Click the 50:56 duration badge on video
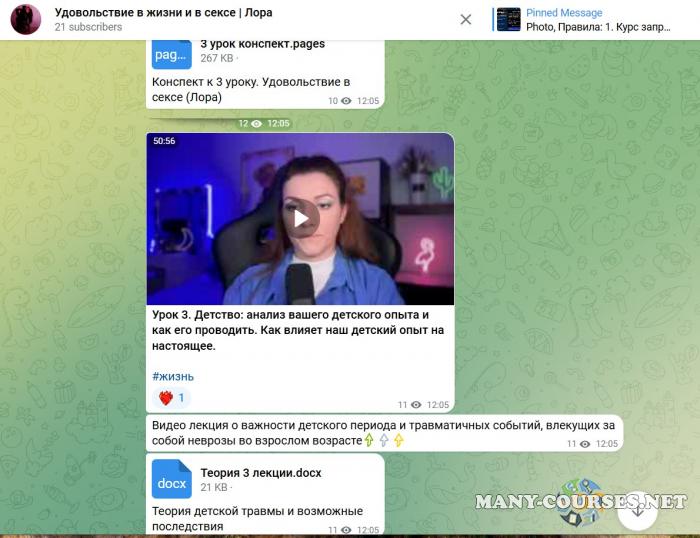 164,142
